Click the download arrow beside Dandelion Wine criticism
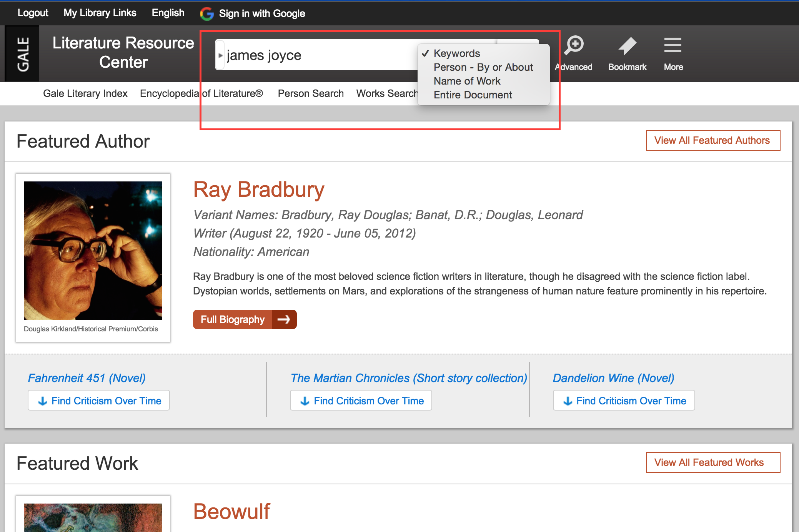 coord(568,400)
